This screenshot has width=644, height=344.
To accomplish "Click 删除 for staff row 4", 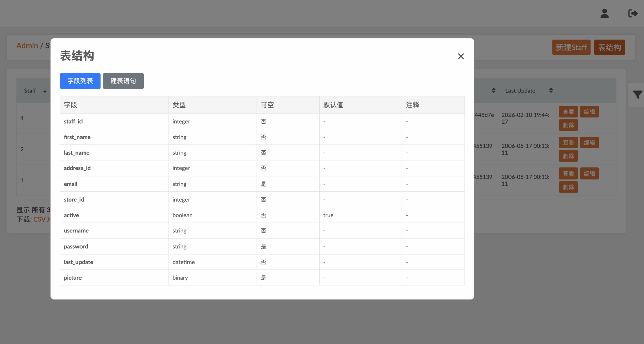I will coord(568,125).
